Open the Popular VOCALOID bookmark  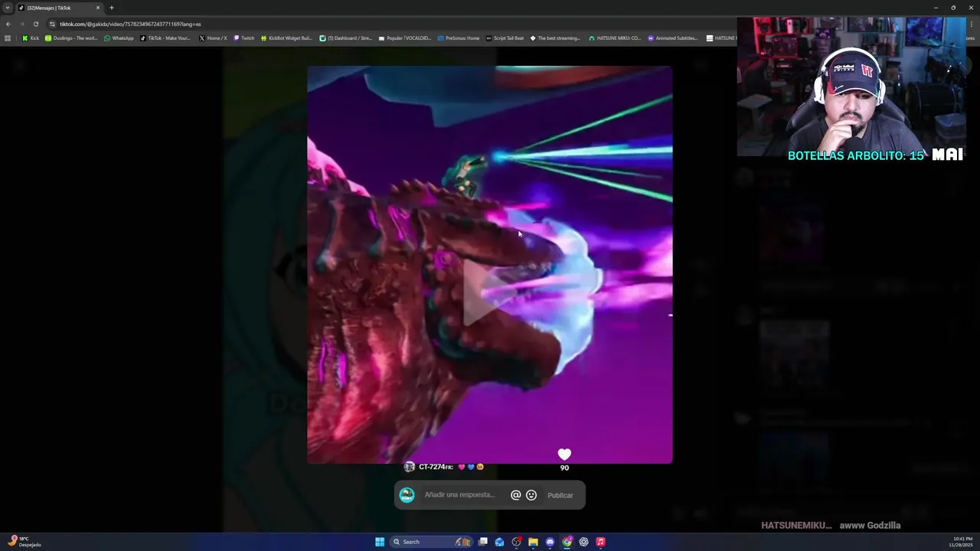[x=405, y=38]
